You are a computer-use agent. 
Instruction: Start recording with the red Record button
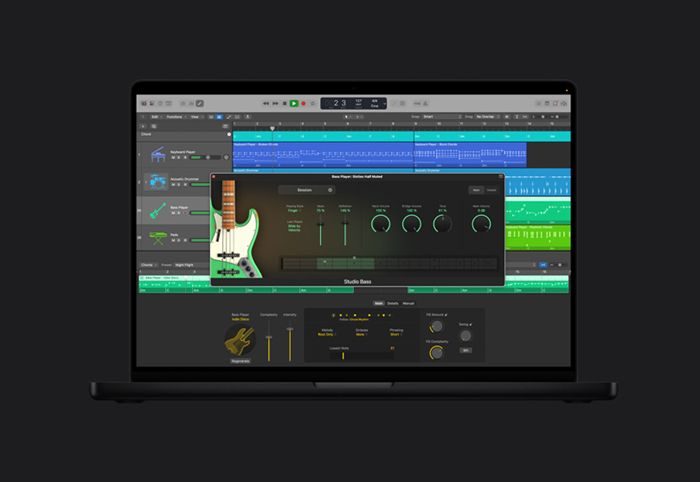pos(304,104)
